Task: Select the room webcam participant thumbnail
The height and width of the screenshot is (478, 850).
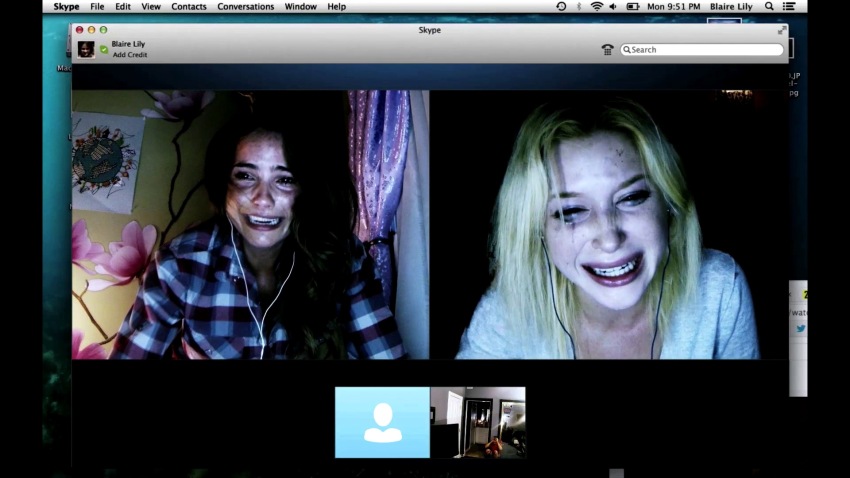Action: [x=478, y=422]
